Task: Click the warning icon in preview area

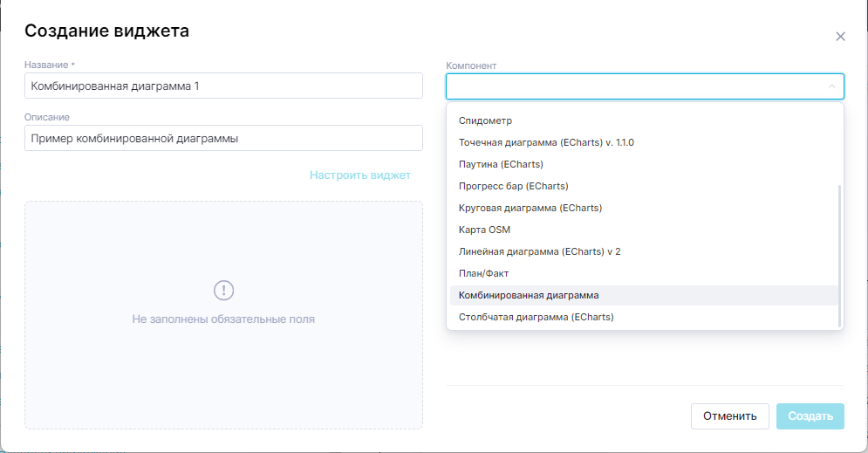Action: (223, 291)
